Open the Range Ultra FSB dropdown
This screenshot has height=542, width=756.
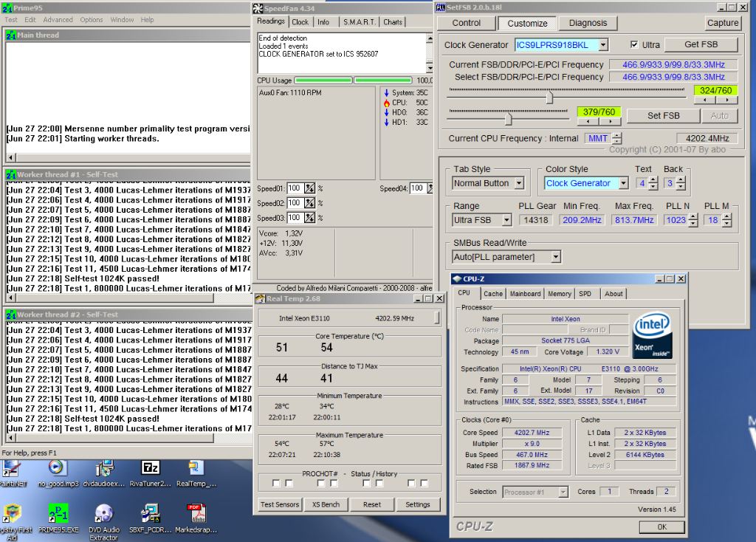point(506,220)
